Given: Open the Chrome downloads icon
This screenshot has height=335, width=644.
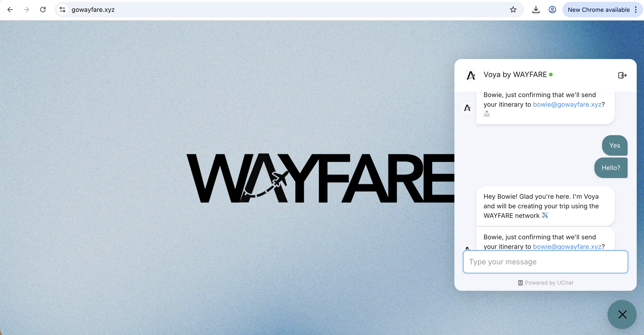Looking at the screenshot, I should tap(536, 10).
